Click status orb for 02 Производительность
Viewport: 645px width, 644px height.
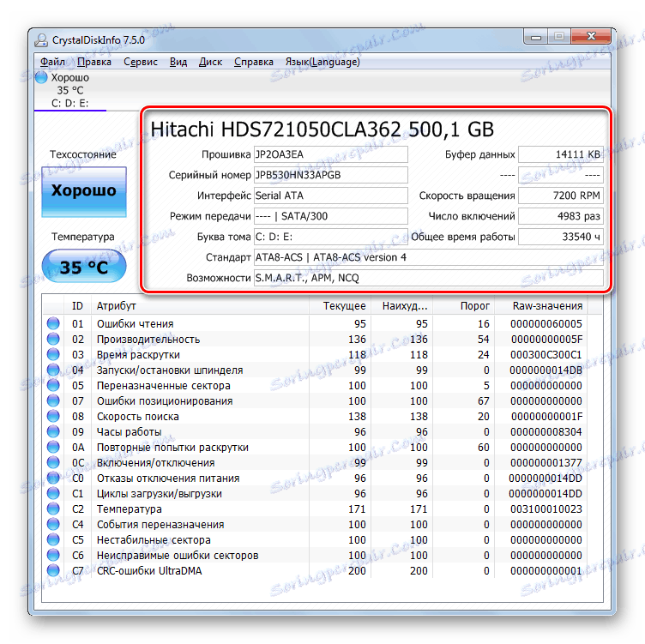[x=53, y=339]
